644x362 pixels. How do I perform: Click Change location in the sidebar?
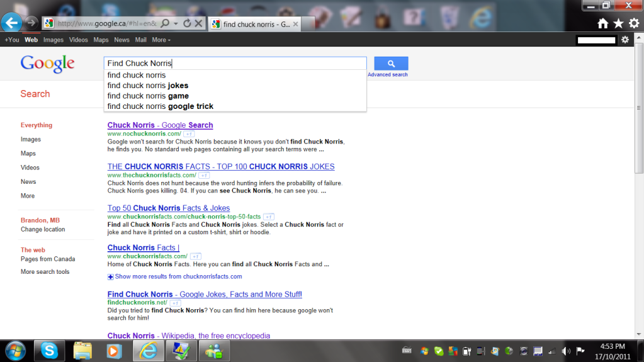click(43, 229)
